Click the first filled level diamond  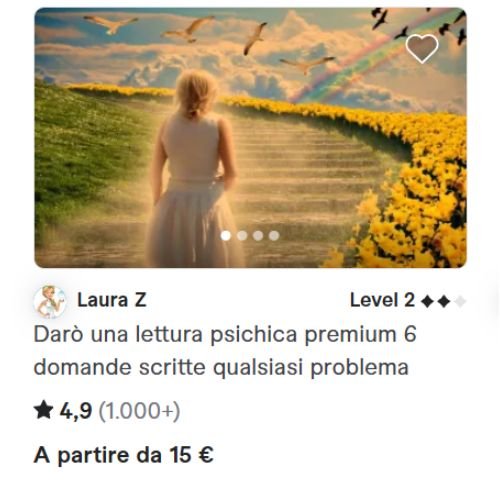(427, 302)
